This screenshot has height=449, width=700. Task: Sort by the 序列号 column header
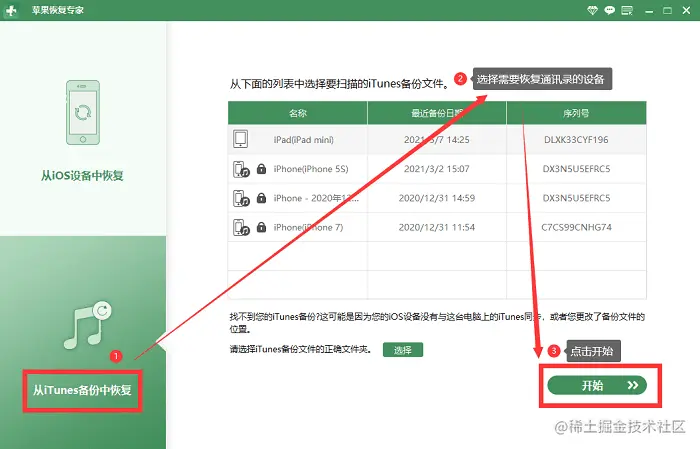click(576, 113)
